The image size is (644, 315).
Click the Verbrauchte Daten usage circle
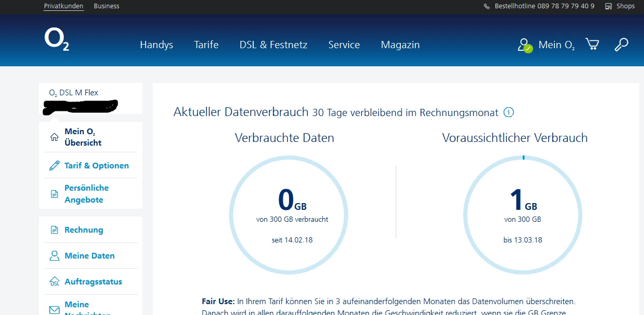289,215
